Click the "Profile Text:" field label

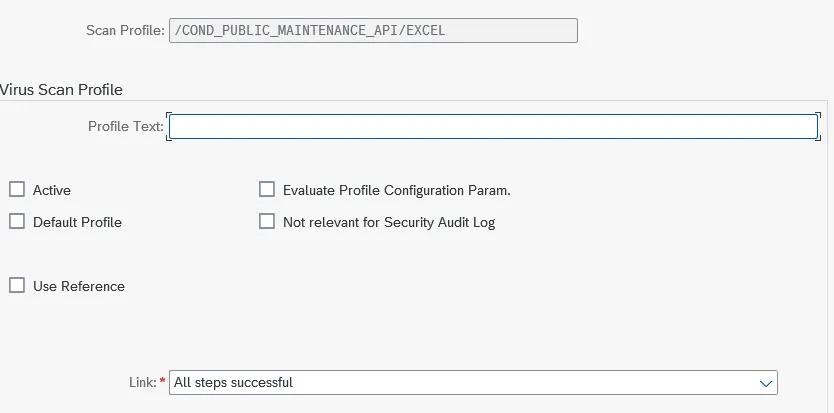click(125, 127)
